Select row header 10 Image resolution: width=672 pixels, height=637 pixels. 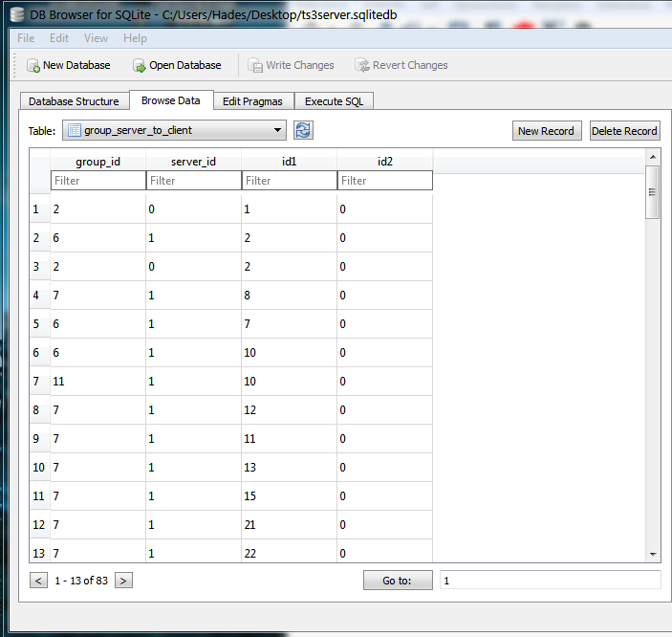click(x=40, y=468)
